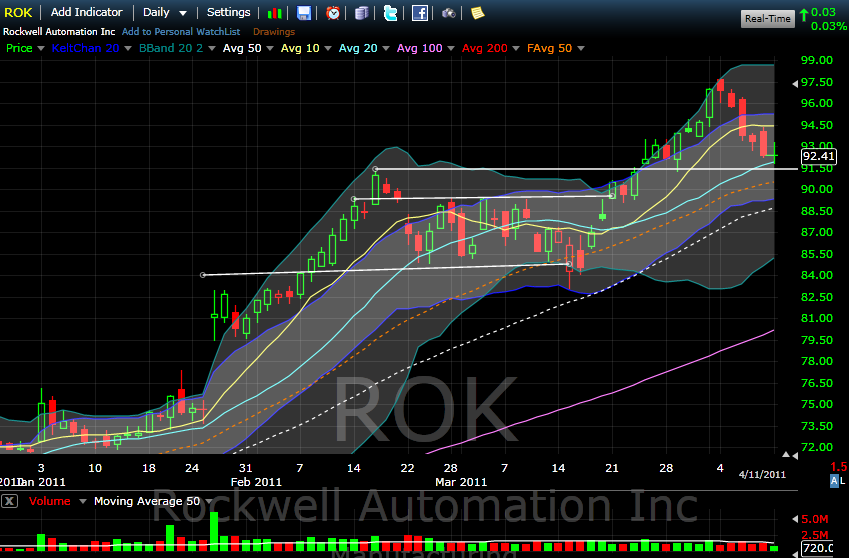849x558 pixels.
Task: Open the Moving Average 50 dropdown arrow
Action: (209, 502)
